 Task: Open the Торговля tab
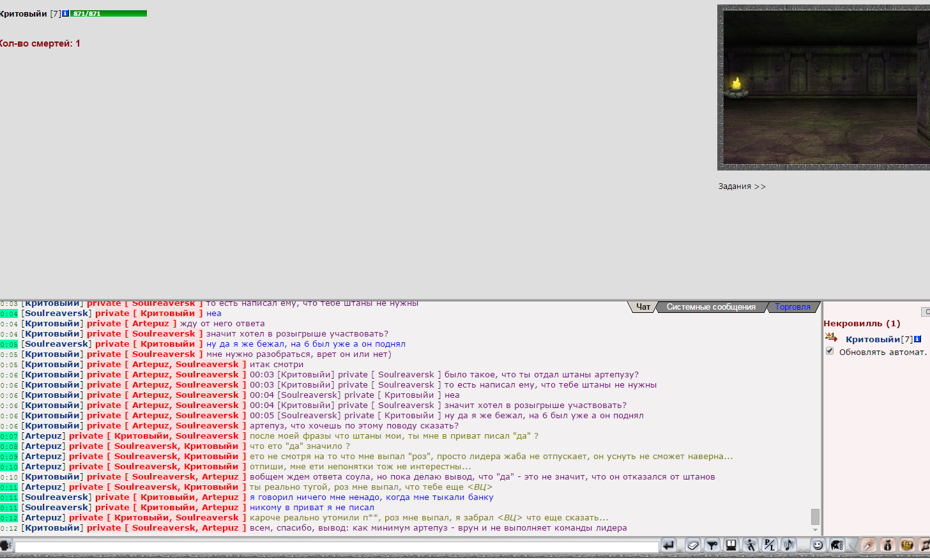tap(793, 307)
